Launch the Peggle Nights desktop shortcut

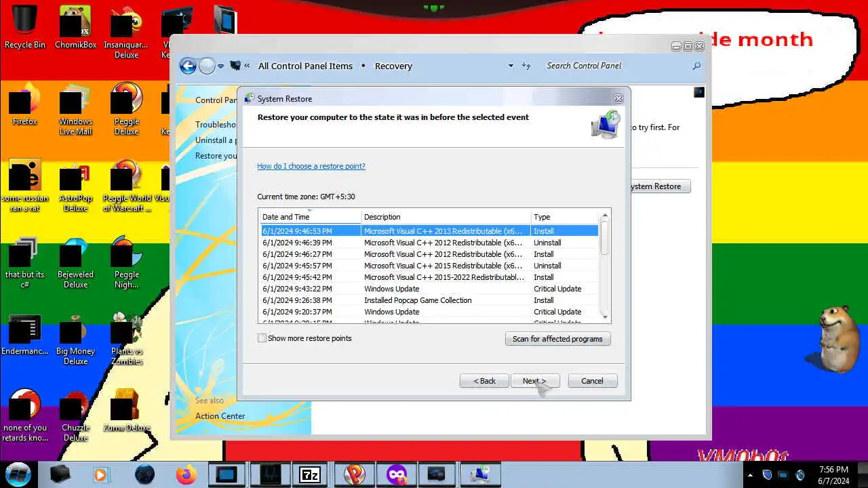click(x=126, y=262)
